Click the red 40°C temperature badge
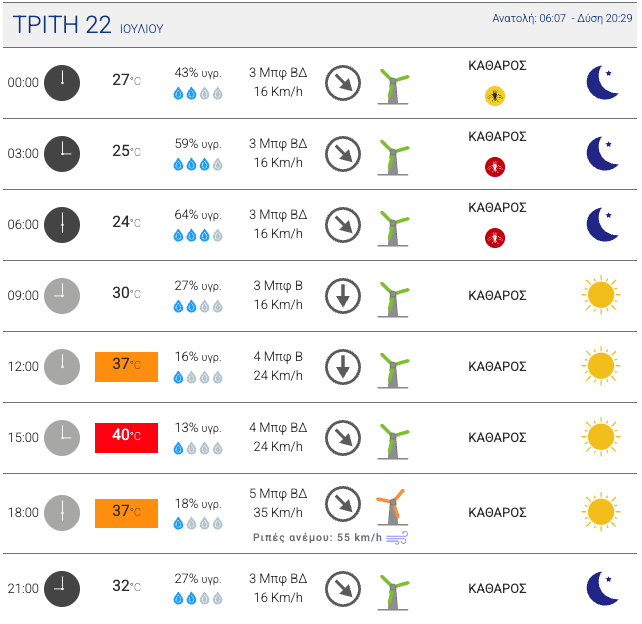 click(126, 437)
